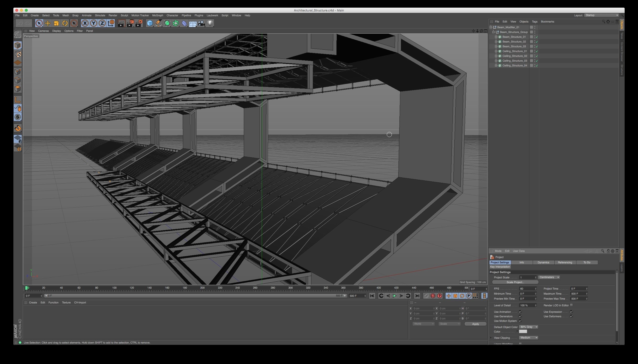Image resolution: width=638 pixels, height=364 pixels.
Task: Open the Layout dropdown
Action: [x=601, y=15]
